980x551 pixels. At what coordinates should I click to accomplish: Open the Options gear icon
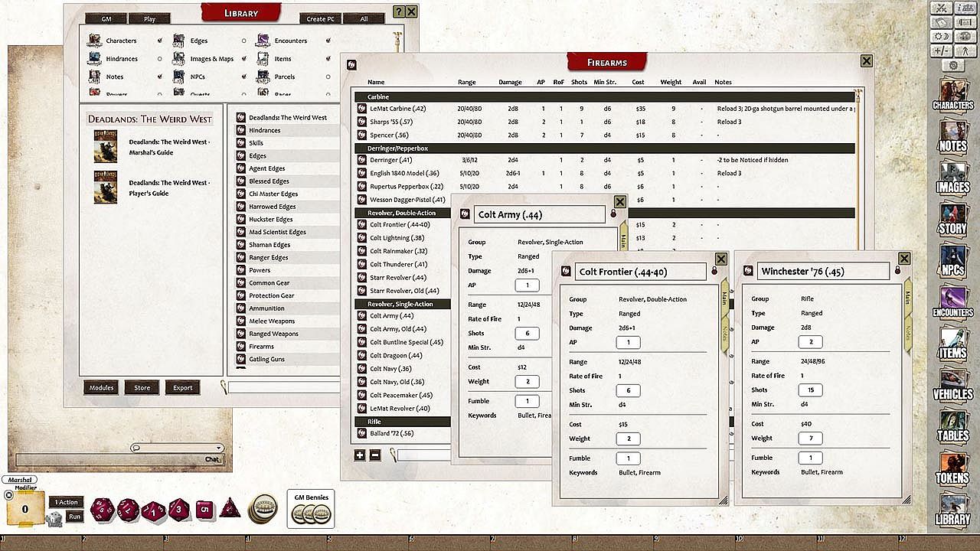[x=952, y=66]
